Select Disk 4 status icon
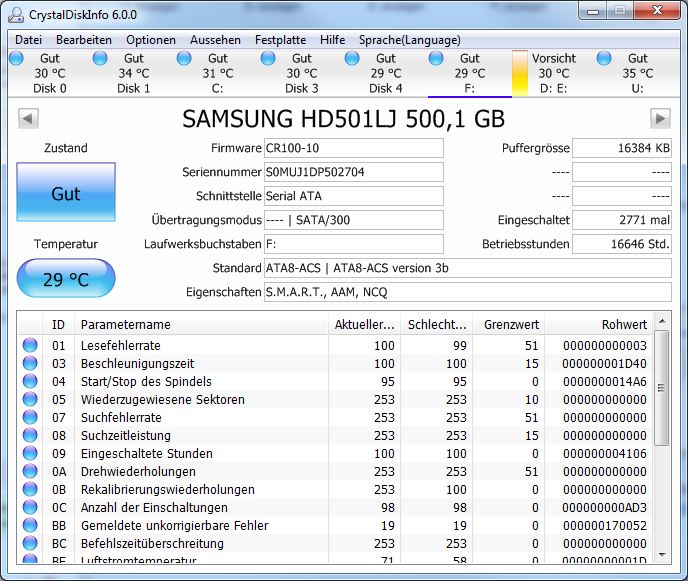Viewport: 688px width, 581px height. 352,58
